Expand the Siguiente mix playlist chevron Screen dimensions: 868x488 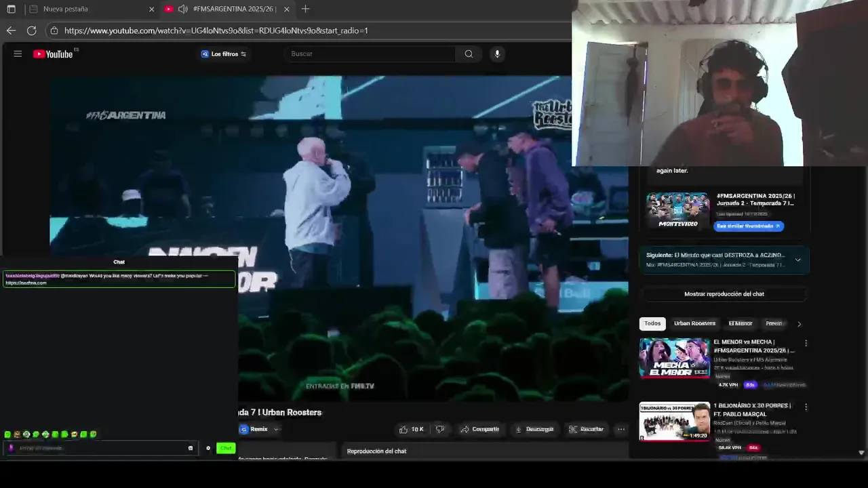(797, 260)
